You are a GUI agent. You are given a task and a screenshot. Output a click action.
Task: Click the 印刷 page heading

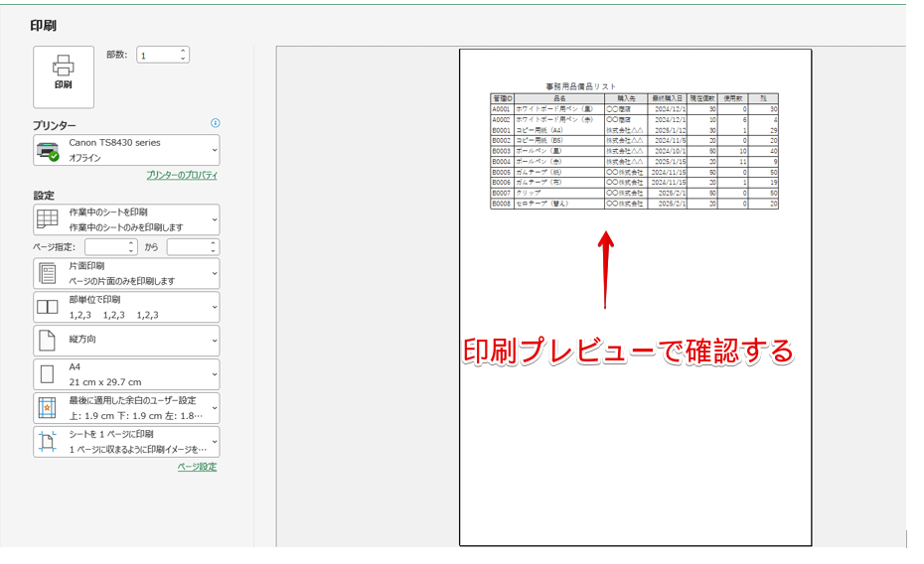pos(43,25)
